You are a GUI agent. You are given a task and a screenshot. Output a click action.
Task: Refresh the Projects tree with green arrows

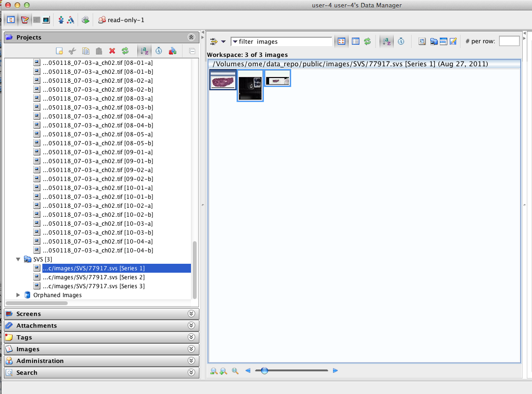pos(125,51)
